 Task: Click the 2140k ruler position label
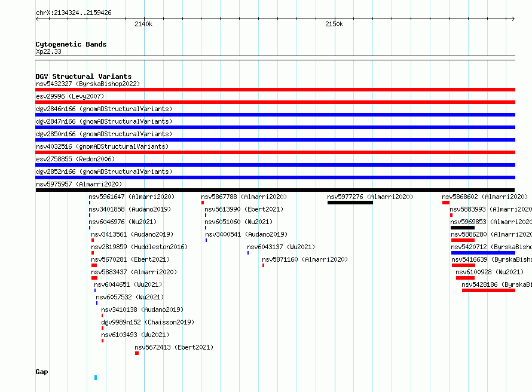pyautogui.click(x=143, y=24)
